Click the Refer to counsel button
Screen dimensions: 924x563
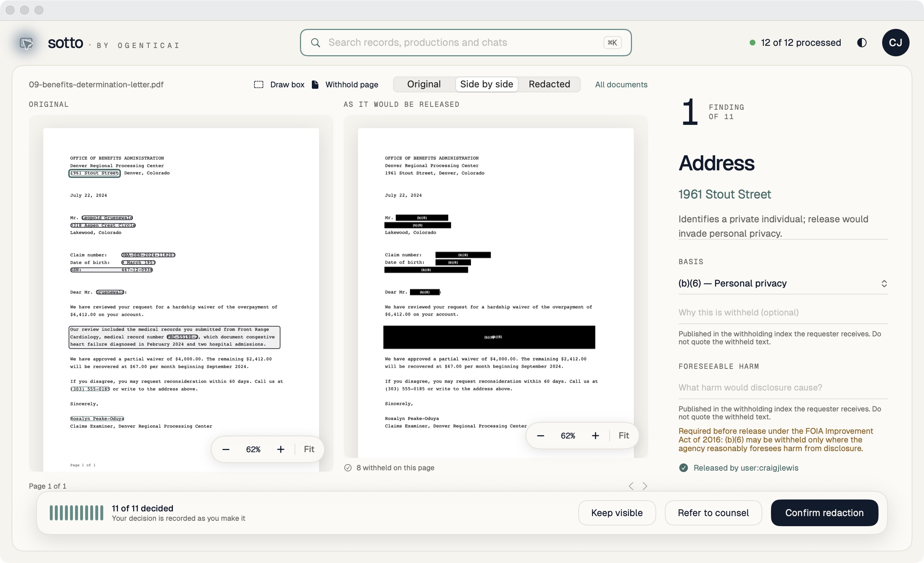[x=713, y=513]
